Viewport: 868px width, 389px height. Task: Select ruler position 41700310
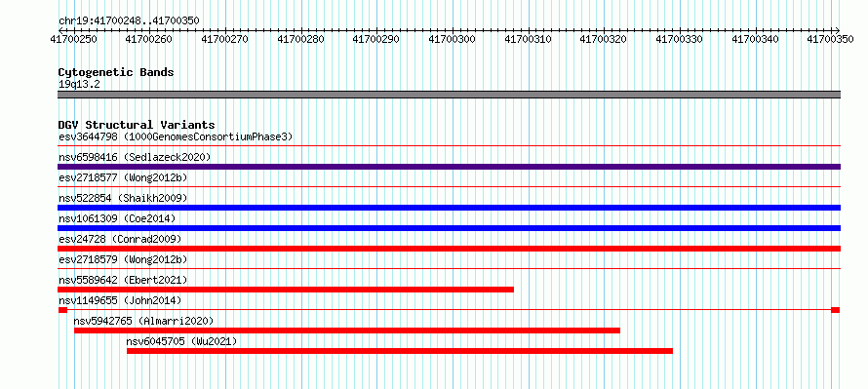pyautogui.click(x=528, y=39)
